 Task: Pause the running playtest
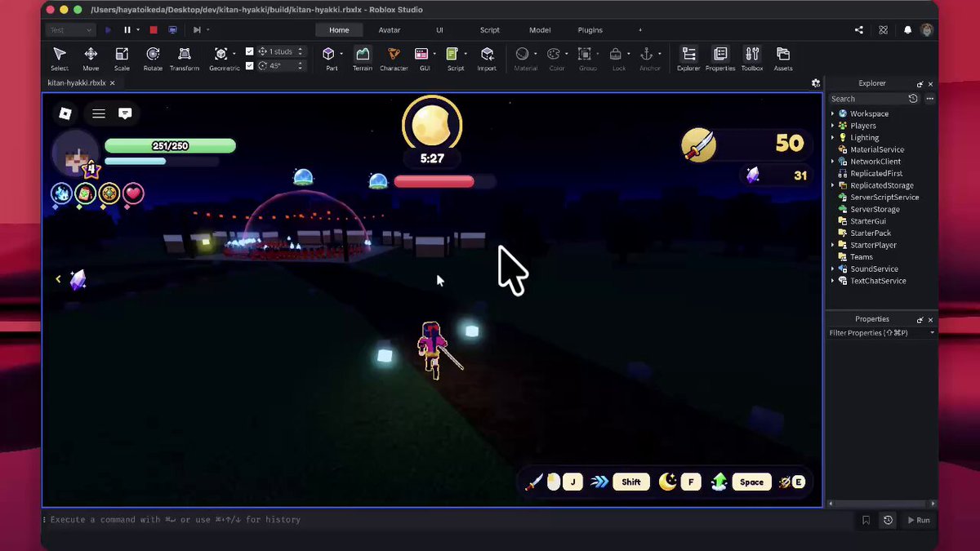click(x=127, y=30)
